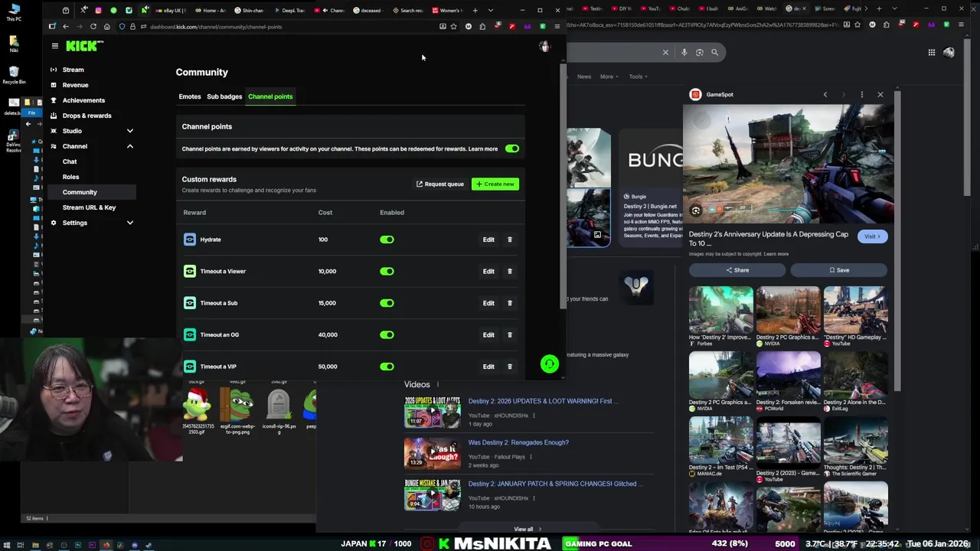Open Firefox menu in Google window
The image size is (980, 551).
click(x=962, y=24)
